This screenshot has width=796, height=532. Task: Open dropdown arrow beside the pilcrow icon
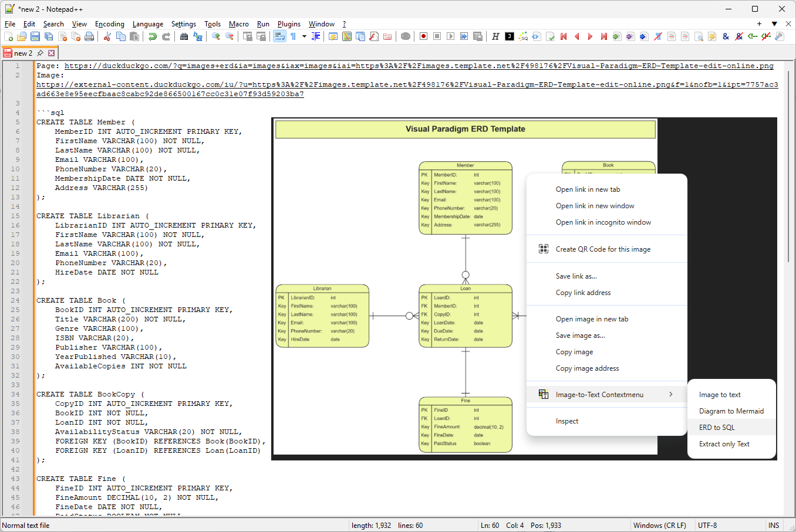(304, 36)
